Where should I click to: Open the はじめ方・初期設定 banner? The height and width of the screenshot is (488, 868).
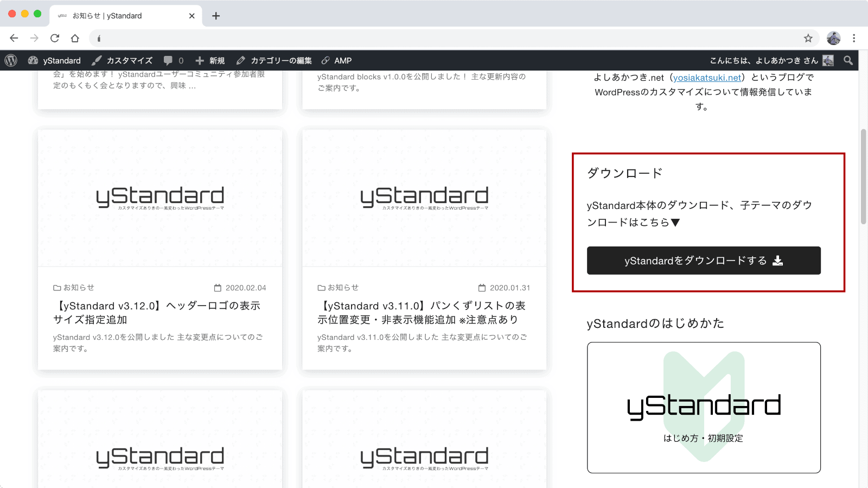click(x=704, y=408)
